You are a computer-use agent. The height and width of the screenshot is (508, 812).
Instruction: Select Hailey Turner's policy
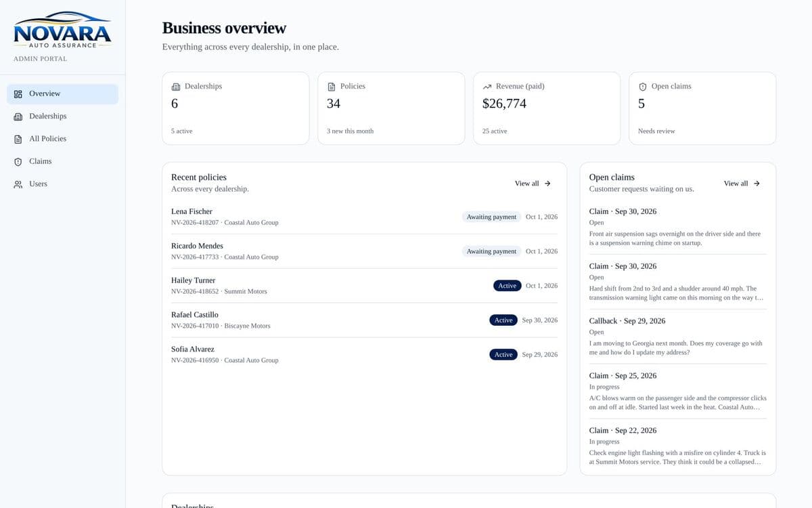pyautogui.click(x=364, y=286)
